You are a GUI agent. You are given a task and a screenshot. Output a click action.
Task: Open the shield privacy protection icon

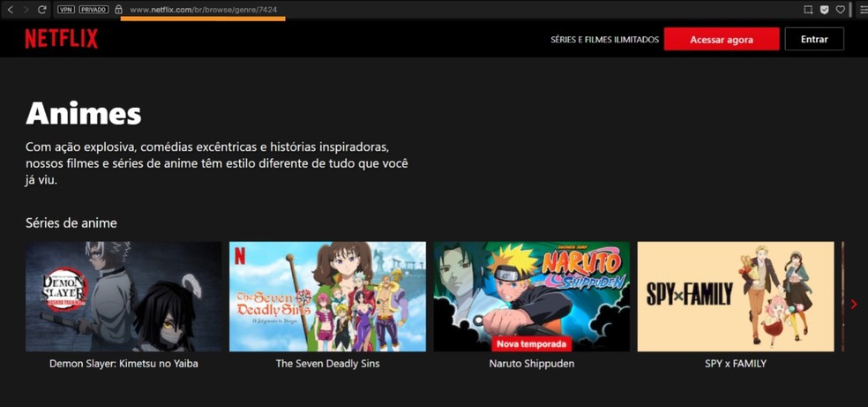click(x=824, y=10)
